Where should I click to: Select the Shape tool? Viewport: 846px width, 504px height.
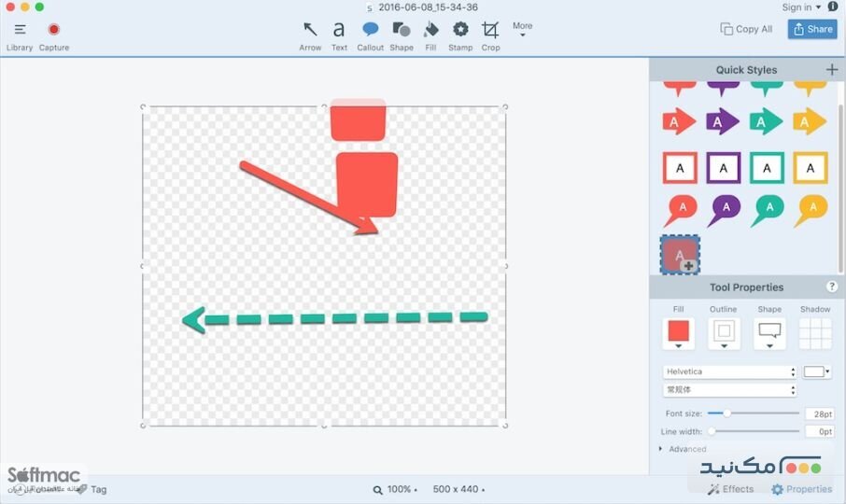point(402,36)
